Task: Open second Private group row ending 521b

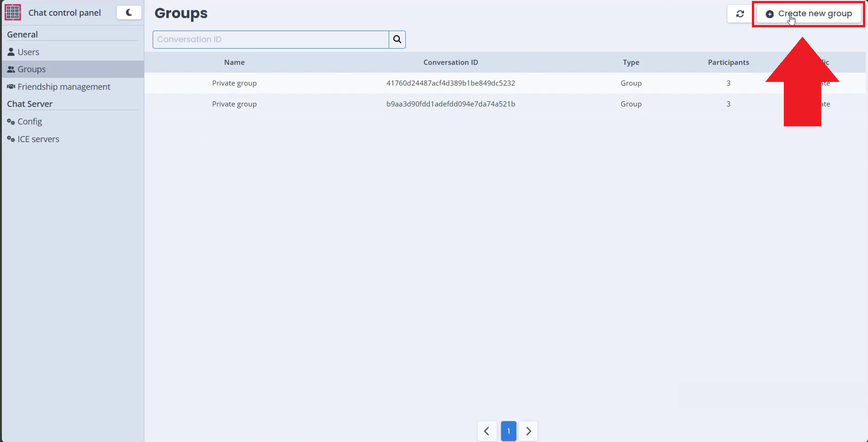Action: (x=450, y=104)
